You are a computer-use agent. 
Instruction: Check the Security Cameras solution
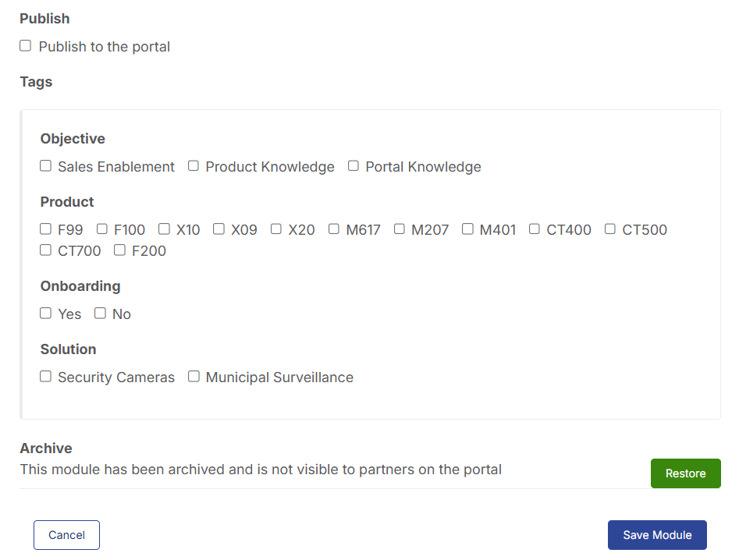(x=46, y=376)
